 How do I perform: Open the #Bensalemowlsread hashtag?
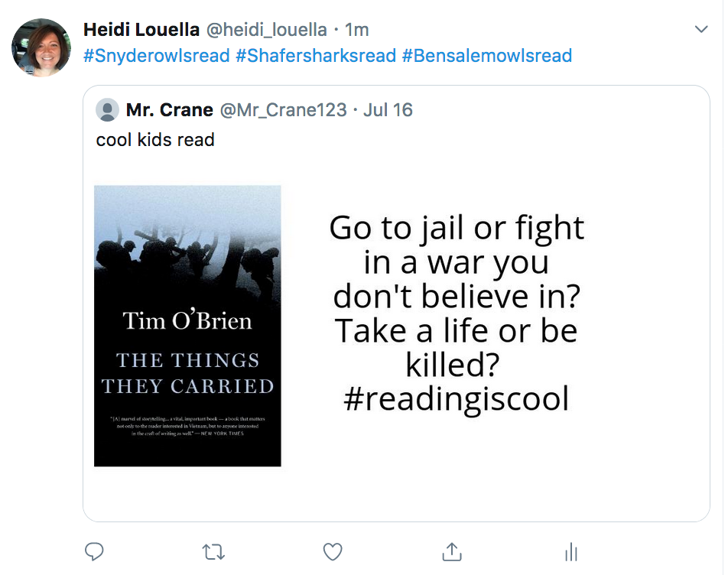(486, 56)
